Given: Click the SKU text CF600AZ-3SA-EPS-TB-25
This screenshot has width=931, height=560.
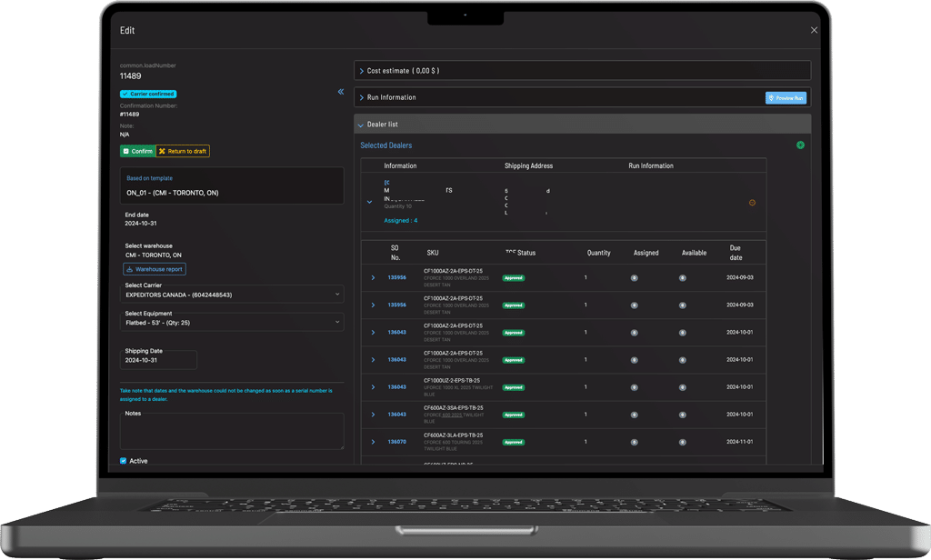Looking at the screenshot, I should [453, 408].
